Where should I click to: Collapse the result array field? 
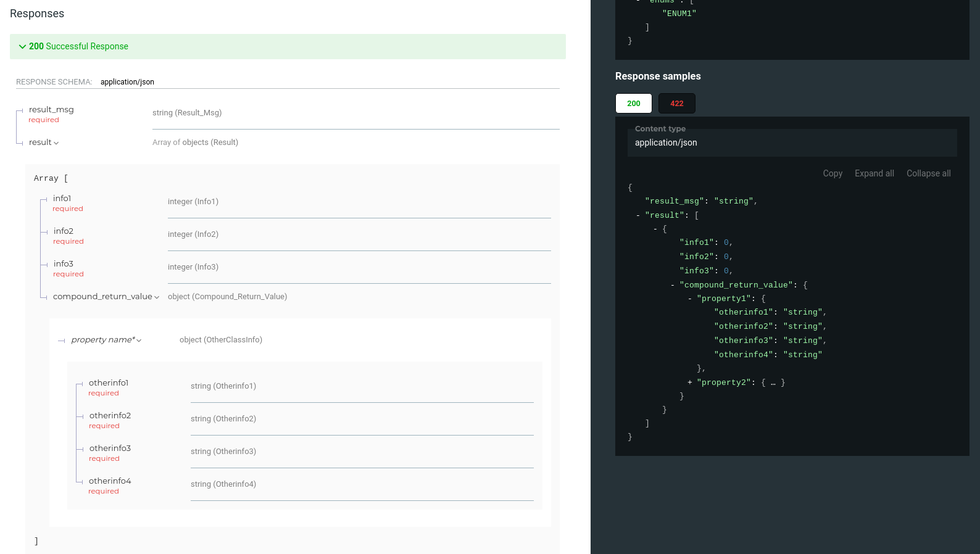tap(44, 143)
